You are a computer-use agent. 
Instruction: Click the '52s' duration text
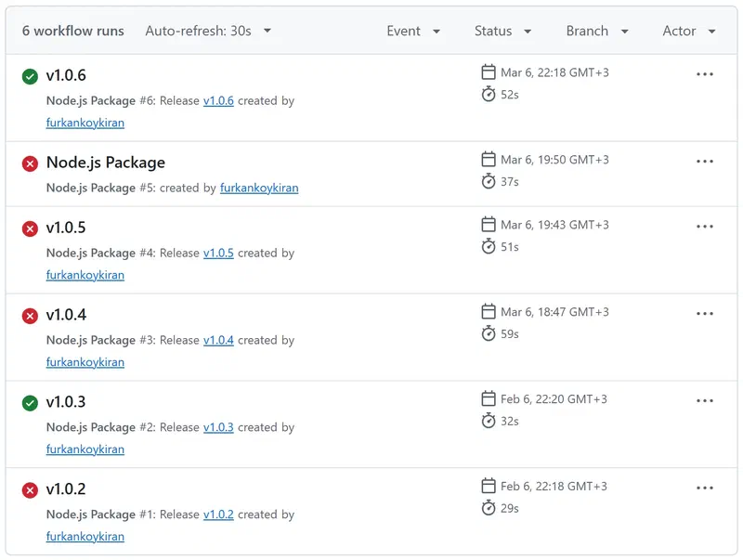click(510, 95)
